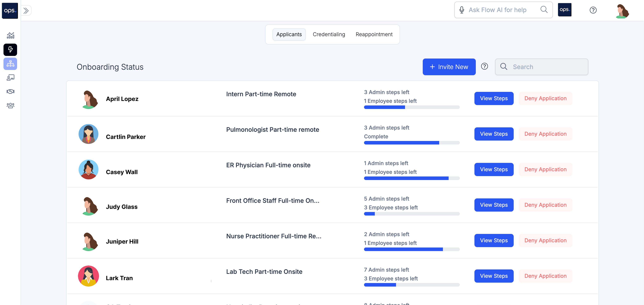Viewport: 644px width, 305px height.
Task: Open the people group sidebar icon
Action: [x=10, y=106]
